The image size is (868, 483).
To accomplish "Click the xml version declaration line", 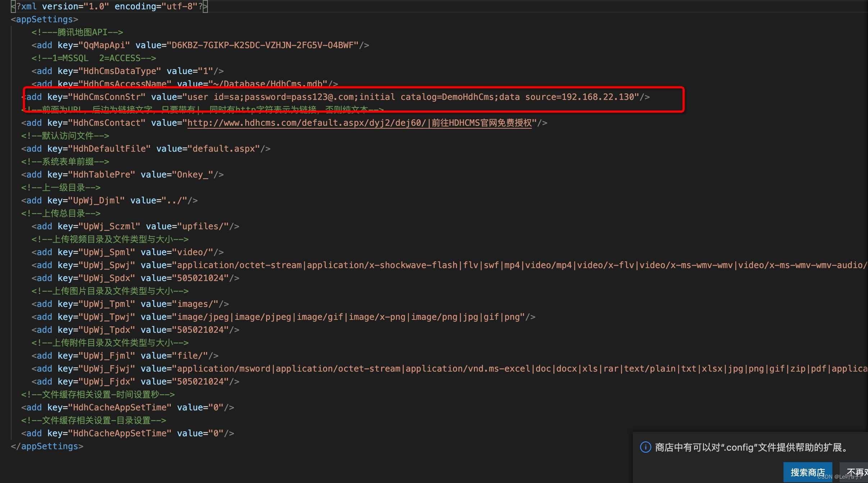I will coord(109,6).
